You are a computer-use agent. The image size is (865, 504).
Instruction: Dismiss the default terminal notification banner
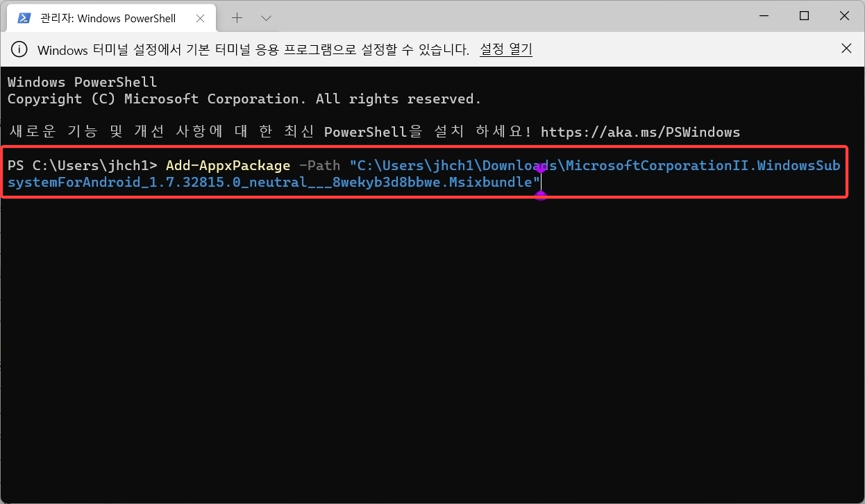pyautogui.click(x=846, y=49)
